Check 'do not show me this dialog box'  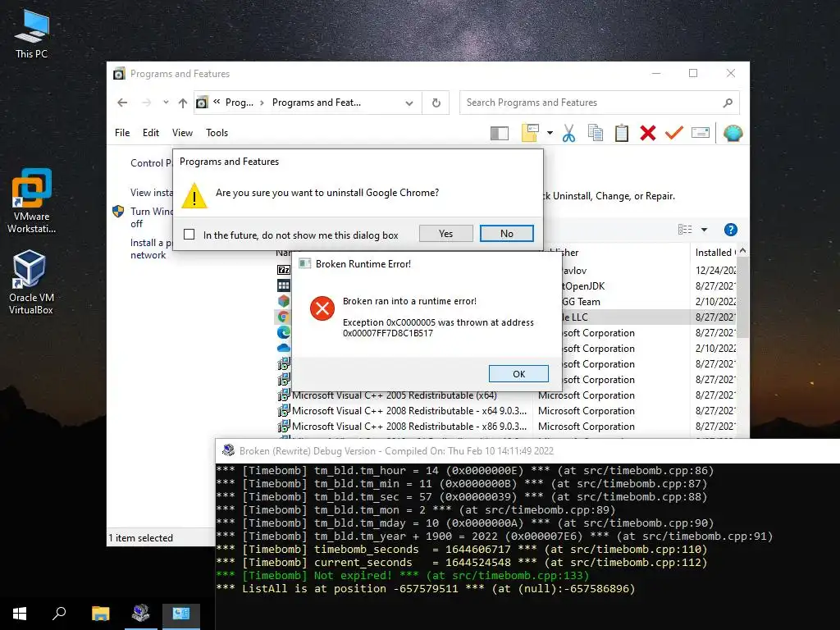click(x=189, y=234)
